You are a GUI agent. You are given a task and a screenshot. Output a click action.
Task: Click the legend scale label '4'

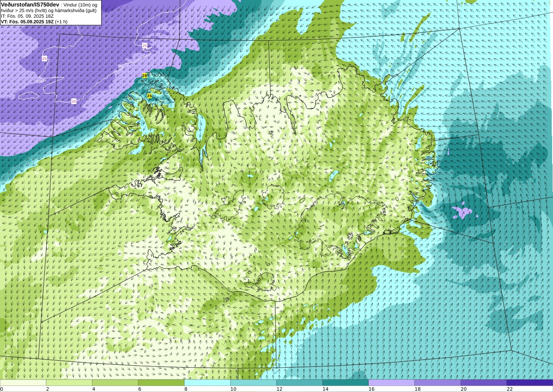(94, 389)
